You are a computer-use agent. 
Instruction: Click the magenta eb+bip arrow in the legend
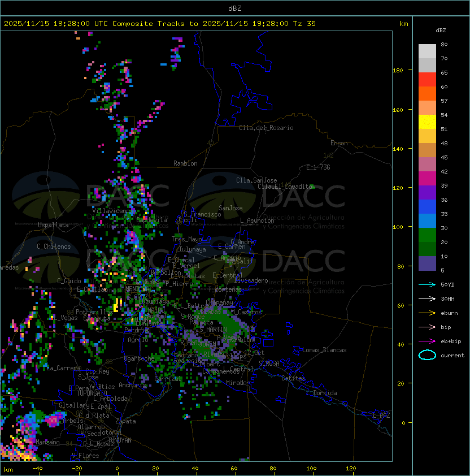coord(427,341)
